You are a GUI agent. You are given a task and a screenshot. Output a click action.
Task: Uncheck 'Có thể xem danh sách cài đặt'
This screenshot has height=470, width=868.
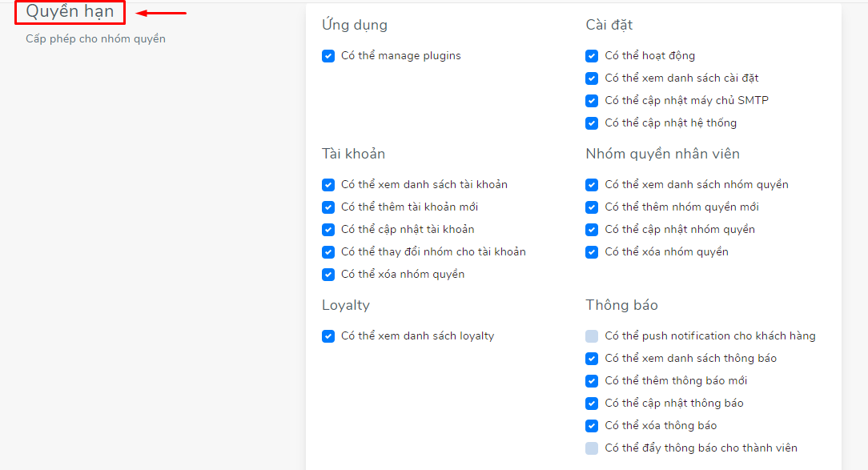click(592, 78)
